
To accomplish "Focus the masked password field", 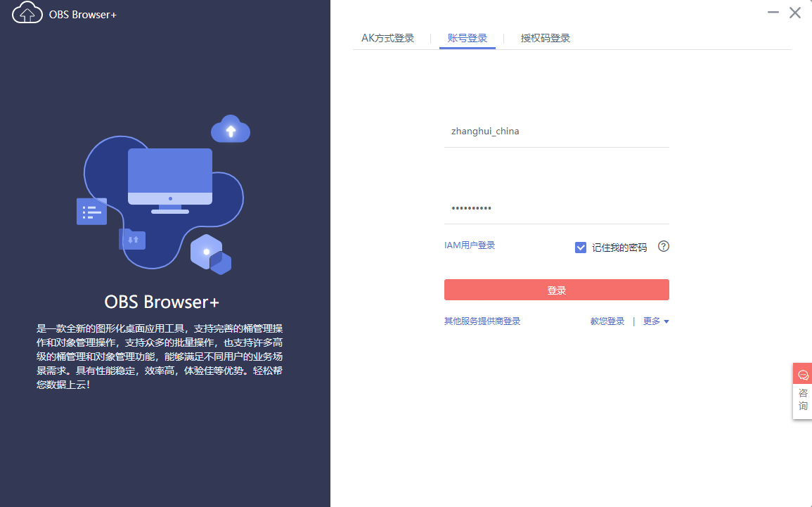I will coord(557,208).
